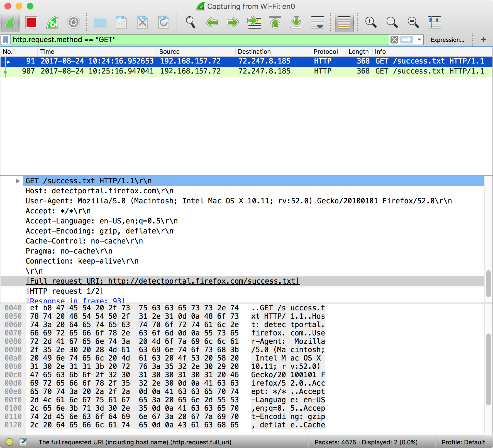Image resolution: width=493 pixels, height=448 pixels.
Task: Toggle auto-scroll to last packet during capture
Action: pyautogui.click(x=318, y=22)
